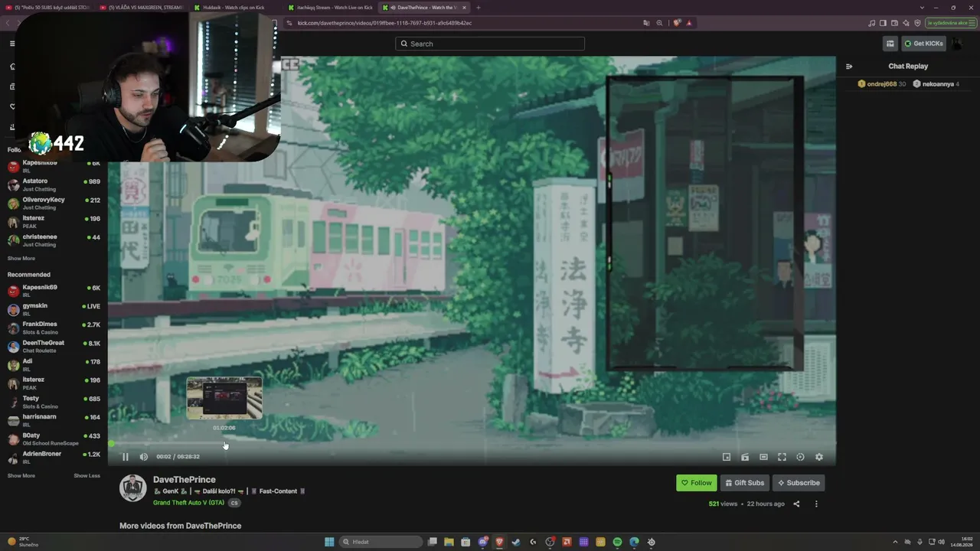
Task: Click the clip creation icon
Action: click(x=745, y=457)
